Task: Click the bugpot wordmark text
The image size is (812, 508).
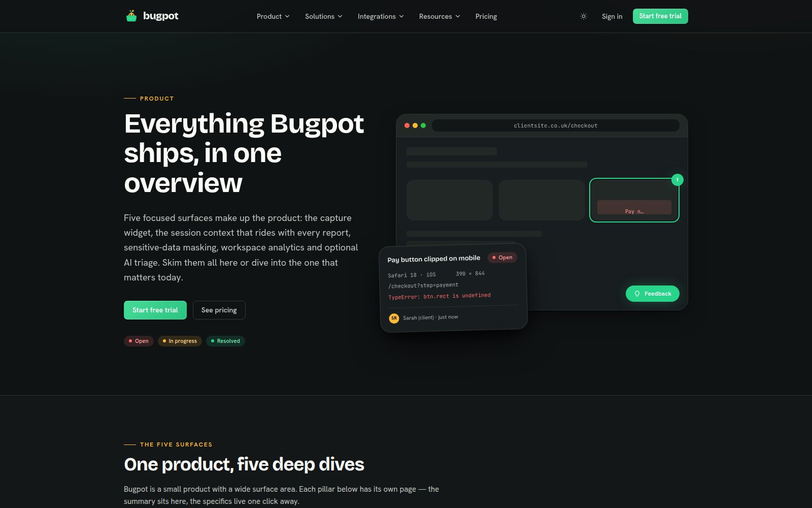Action: click(x=161, y=16)
